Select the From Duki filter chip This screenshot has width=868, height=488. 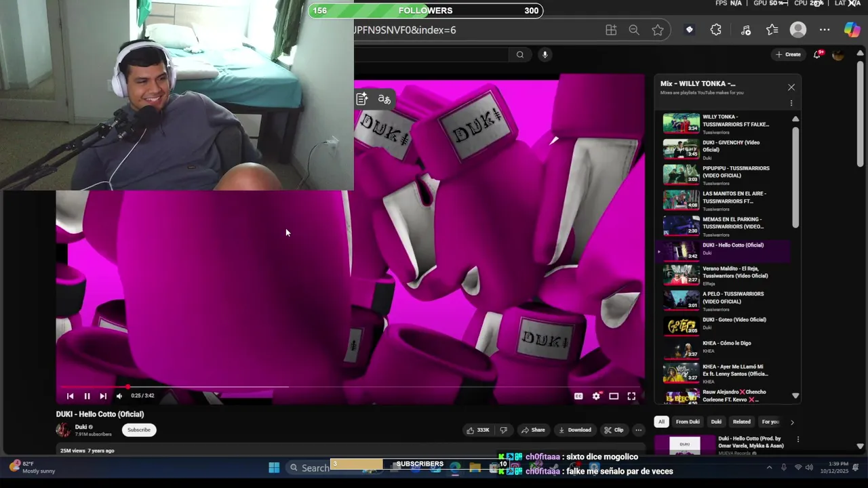point(688,422)
